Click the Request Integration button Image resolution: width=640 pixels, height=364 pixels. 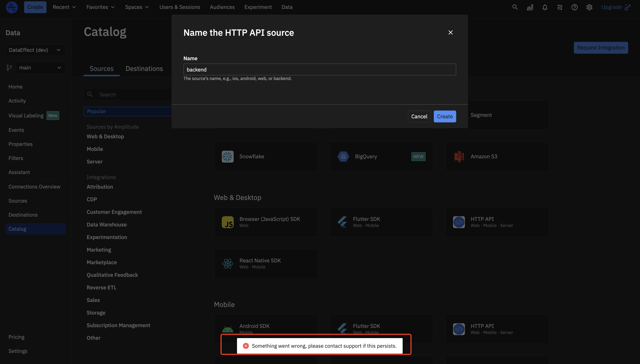pos(601,48)
